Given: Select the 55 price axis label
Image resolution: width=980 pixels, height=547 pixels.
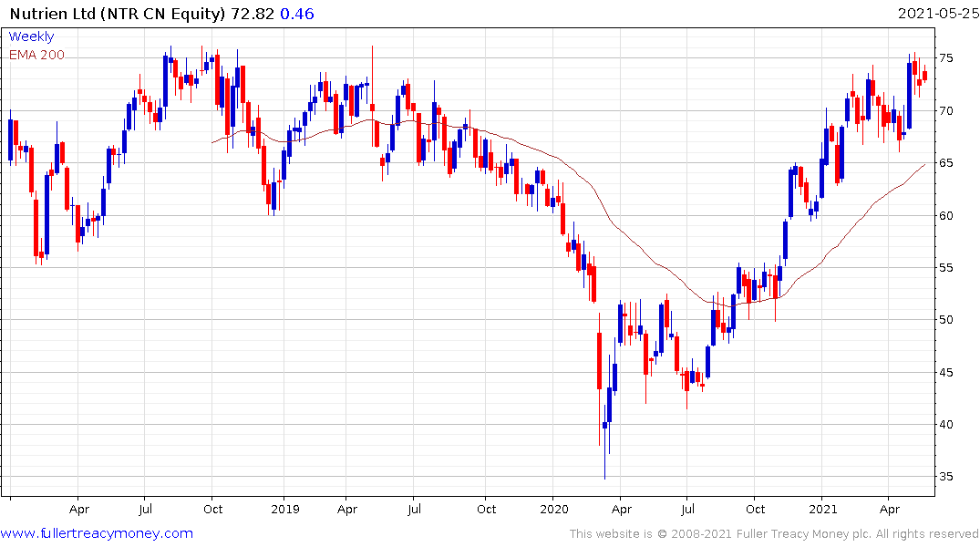Looking at the screenshot, I should [946, 267].
